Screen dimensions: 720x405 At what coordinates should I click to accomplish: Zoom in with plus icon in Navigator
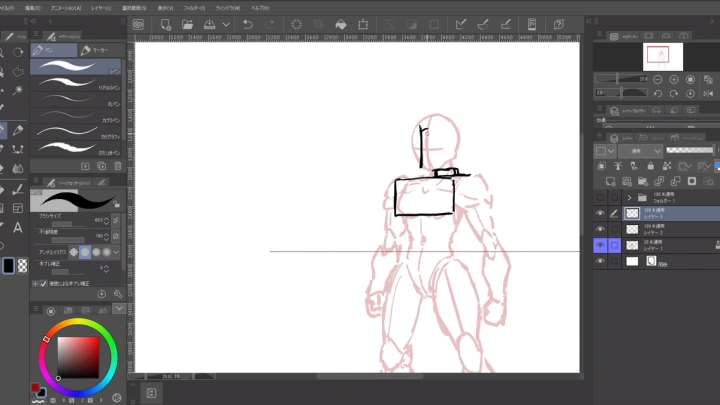[x=674, y=79]
